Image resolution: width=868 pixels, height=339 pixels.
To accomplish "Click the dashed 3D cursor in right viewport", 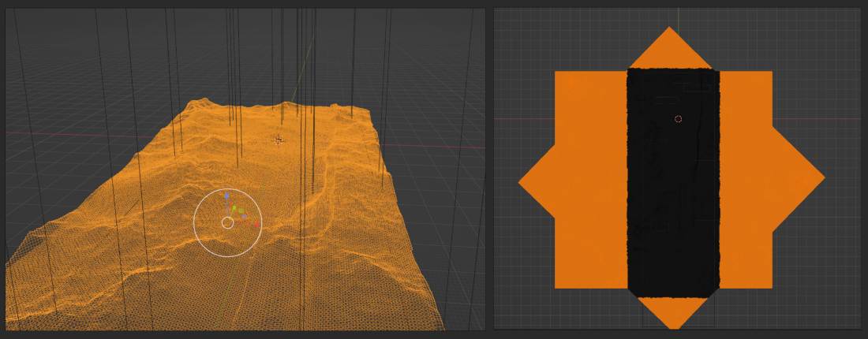I will tap(679, 119).
